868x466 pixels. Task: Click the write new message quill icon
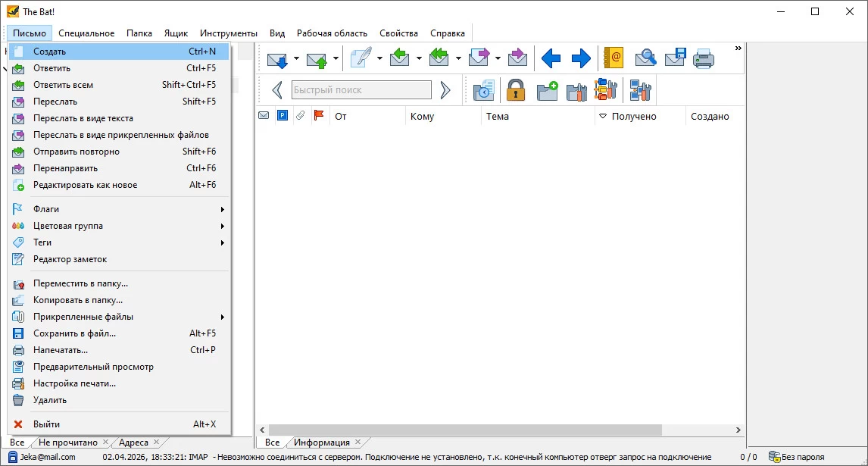[x=361, y=58]
